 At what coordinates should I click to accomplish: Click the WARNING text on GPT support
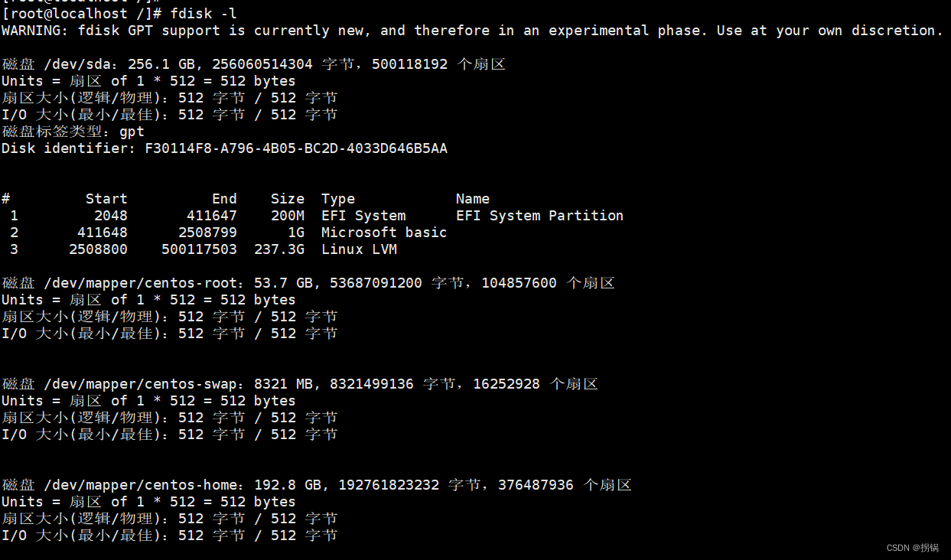pos(473,31)
